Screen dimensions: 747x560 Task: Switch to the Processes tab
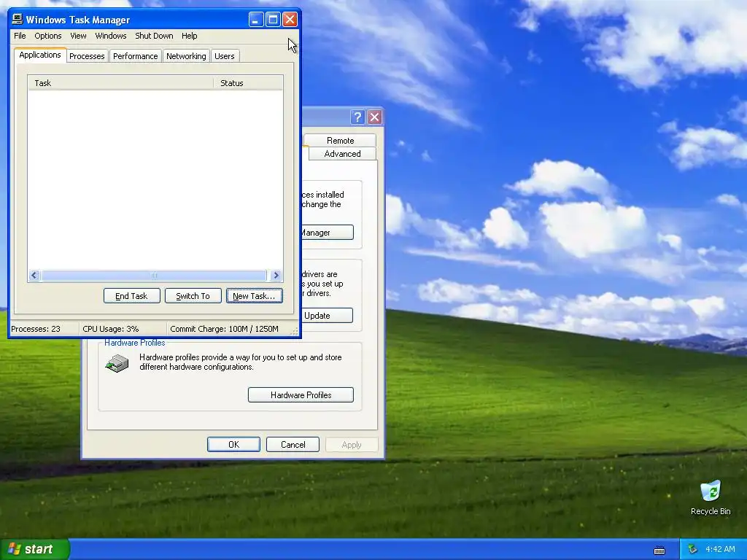pyautogui.click(x=87, y=56)
